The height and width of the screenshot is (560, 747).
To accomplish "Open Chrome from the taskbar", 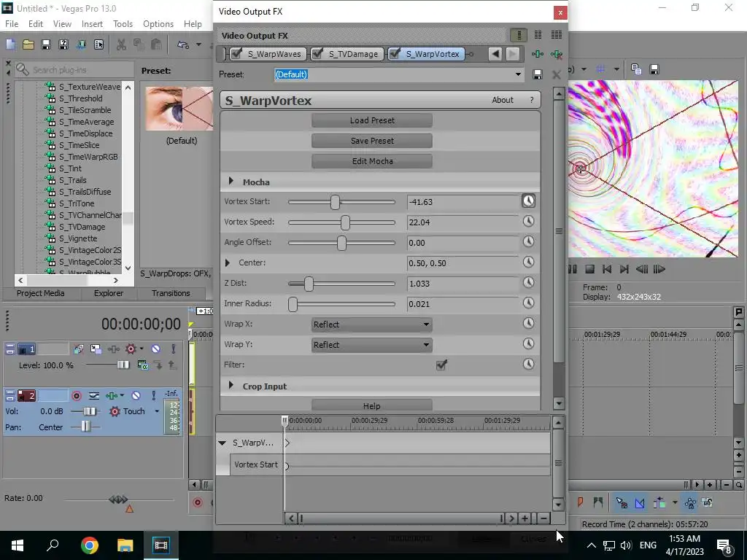I will click(x=90, y=545).
